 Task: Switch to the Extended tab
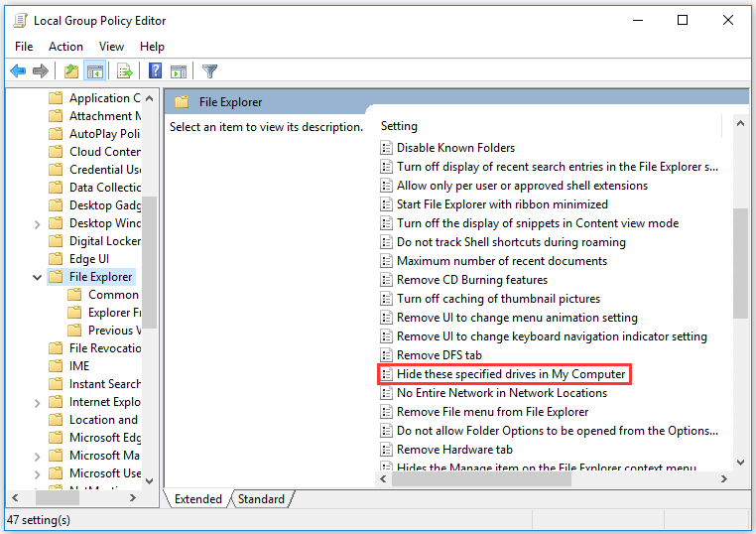click(x=198, y=499)
